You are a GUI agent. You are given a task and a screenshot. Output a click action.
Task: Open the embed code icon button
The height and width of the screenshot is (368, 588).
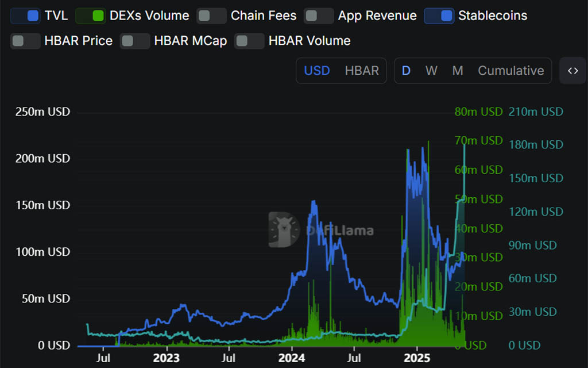click(572, 71)
